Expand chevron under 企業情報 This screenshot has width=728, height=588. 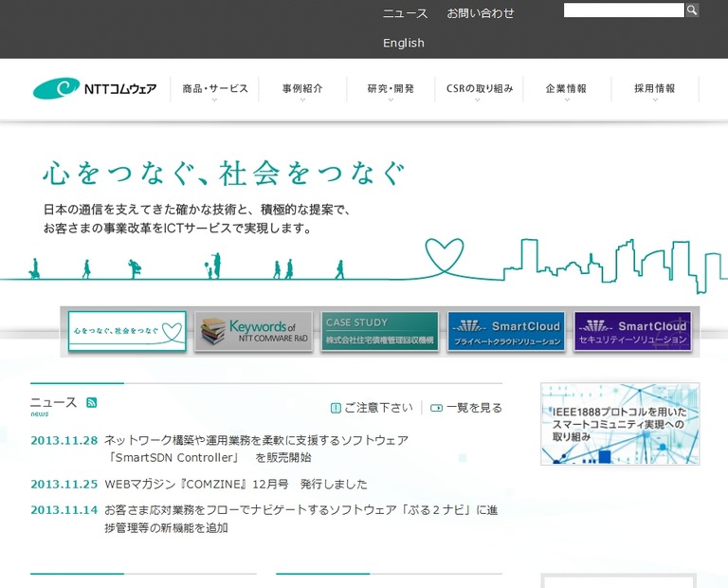pyautogui.click(x=567, y=100)
